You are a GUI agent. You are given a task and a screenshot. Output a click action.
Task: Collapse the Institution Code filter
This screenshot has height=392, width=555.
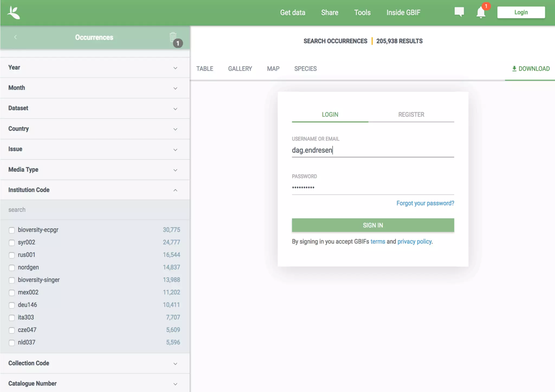[x=175, y=190]
